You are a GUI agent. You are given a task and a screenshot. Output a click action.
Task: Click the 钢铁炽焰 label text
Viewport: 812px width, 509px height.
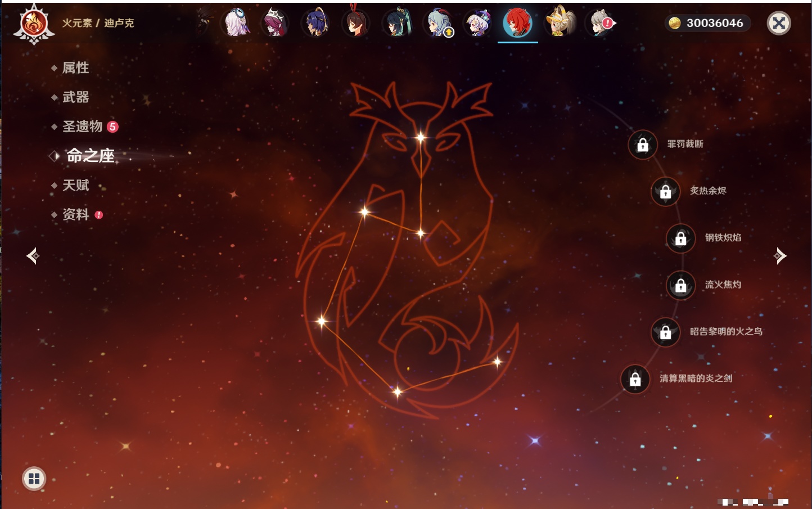coord(723,237)
